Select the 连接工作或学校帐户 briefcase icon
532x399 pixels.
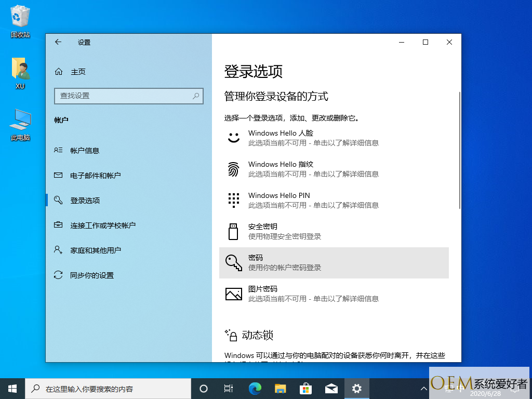pyautogui.click(x=58, y=225)
